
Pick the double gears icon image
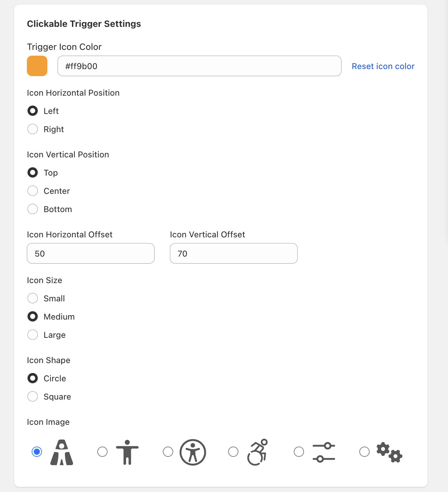(364, 452)
